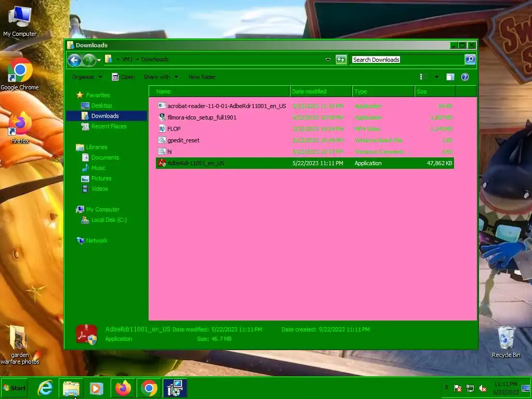The height and width of the screenshot is (399, 532).
Task: Open Firefox from the taskbar
Action: pos(123,388)
